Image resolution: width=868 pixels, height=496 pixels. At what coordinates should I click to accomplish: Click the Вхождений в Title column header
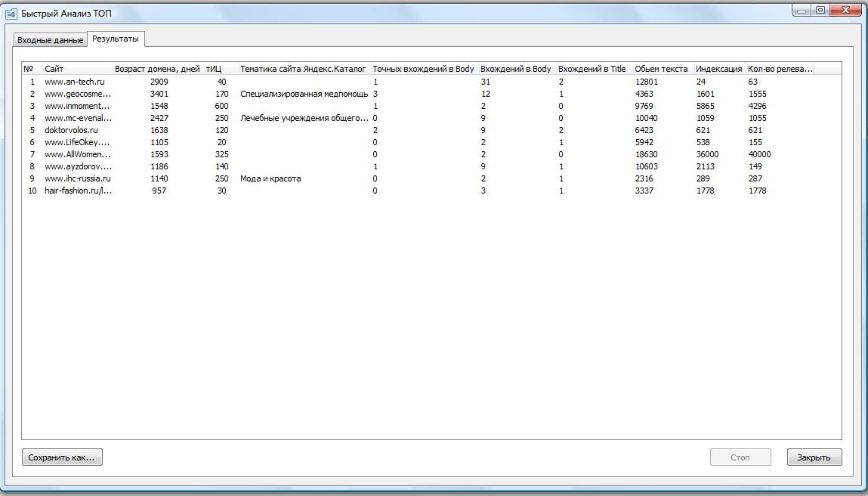point(592,69)
